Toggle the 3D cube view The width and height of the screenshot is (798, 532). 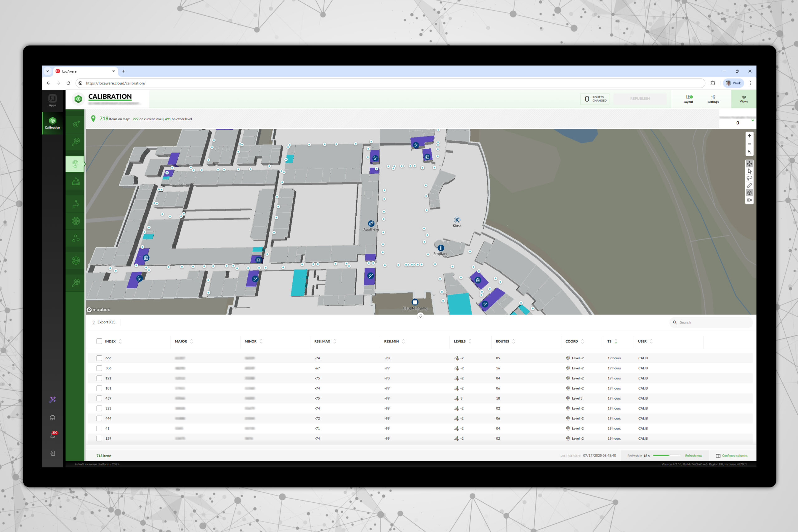coord(749,193)
